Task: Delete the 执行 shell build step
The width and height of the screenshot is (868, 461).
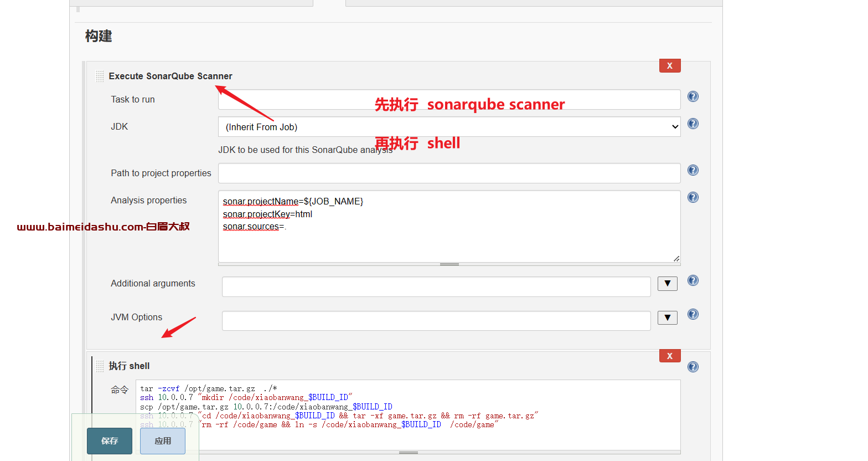Action: (670, 356)
